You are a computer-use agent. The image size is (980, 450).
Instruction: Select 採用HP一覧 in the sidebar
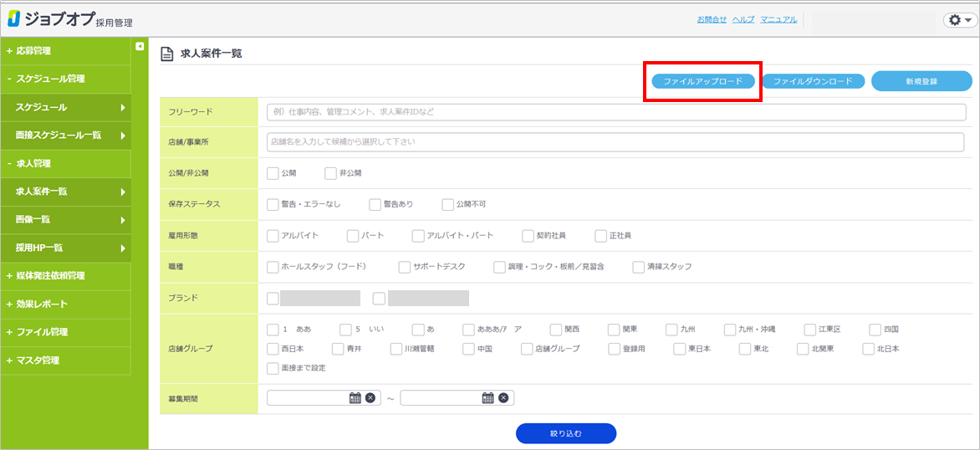click(x=65, y=248)
